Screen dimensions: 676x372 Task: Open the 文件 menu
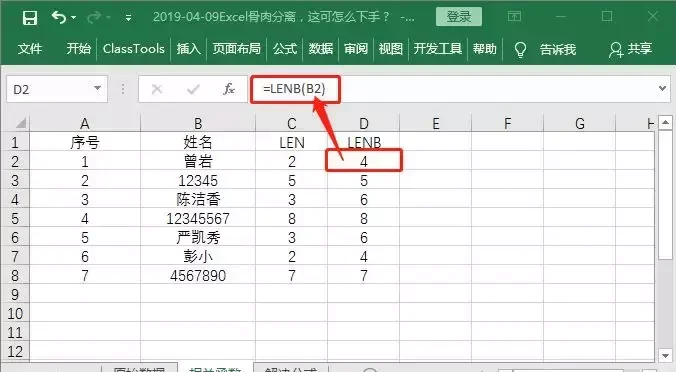pos(30,49)
